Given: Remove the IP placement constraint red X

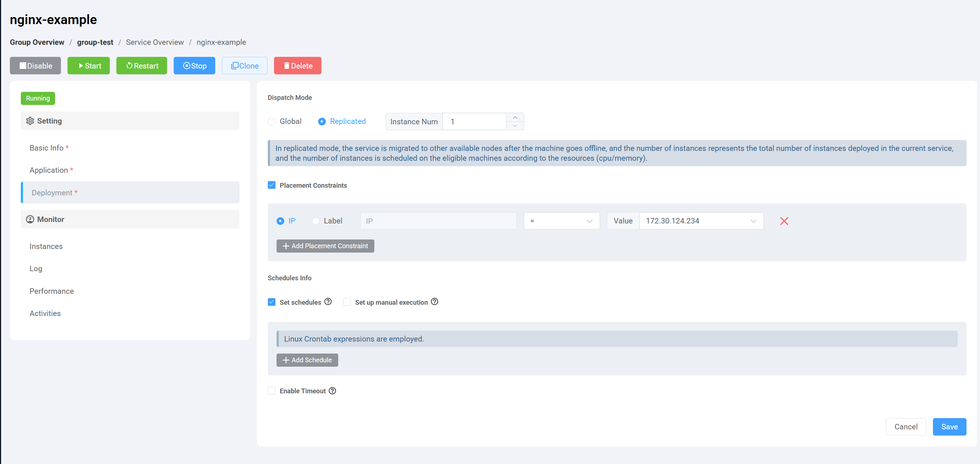Looking at the screenshot, I should click(x=784, y=221).
